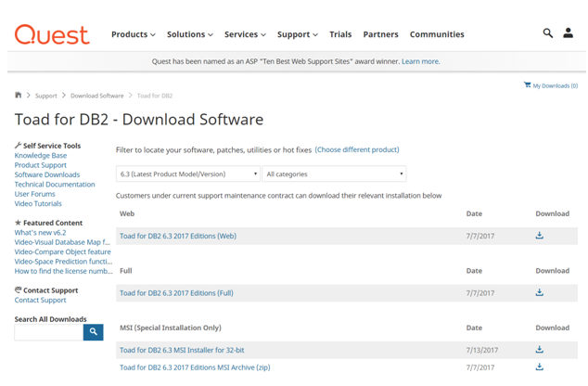Click the home icon in breadcrumb
This screenshot has width=588, height=386.
(18, 95)
